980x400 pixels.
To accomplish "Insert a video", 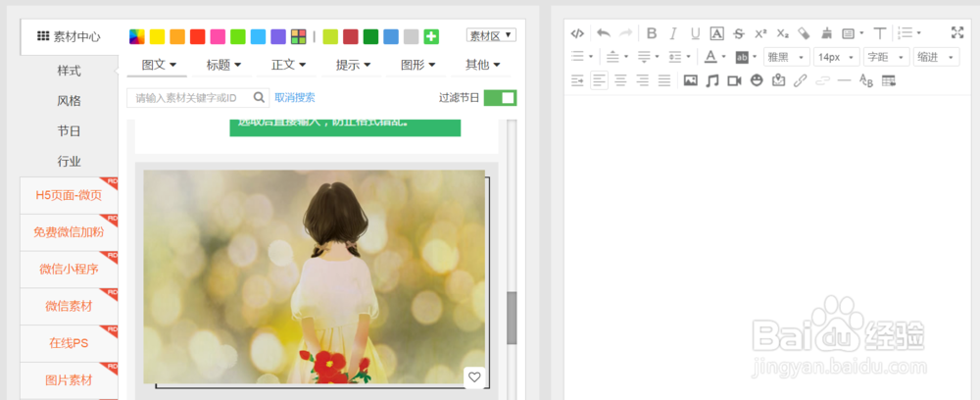I will (734, 80).
